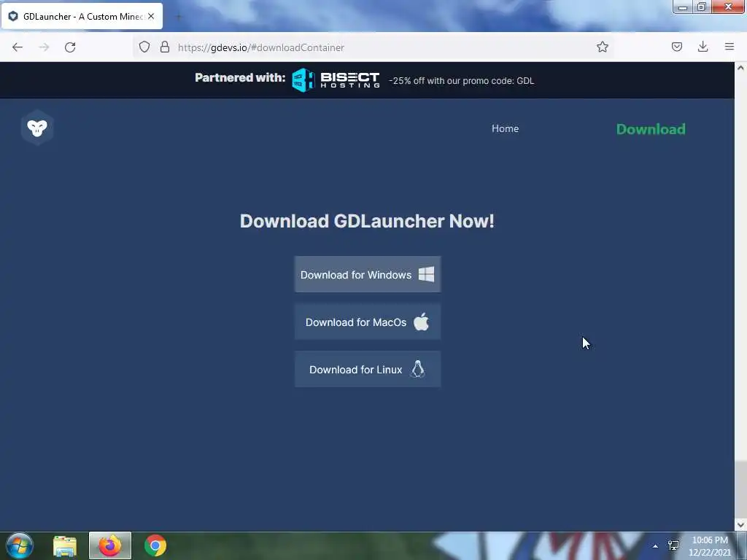Click the network tray icon
This screenshot has height=560, width=747.
673,545
